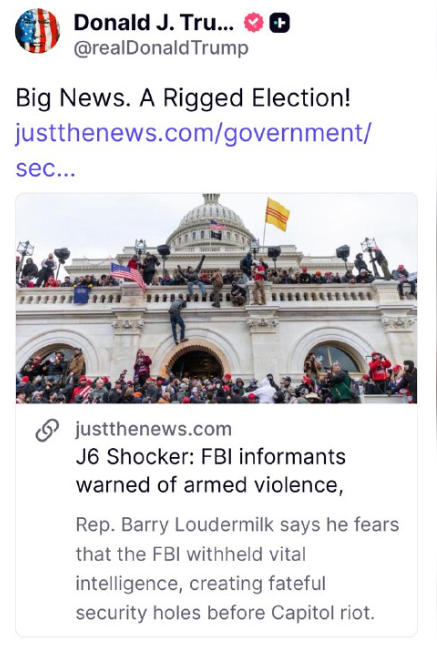The width and height of the screenshot is (437, 647).
Task: Click "security holes before Capitol riot." text
Action: [x=225, y=613]
